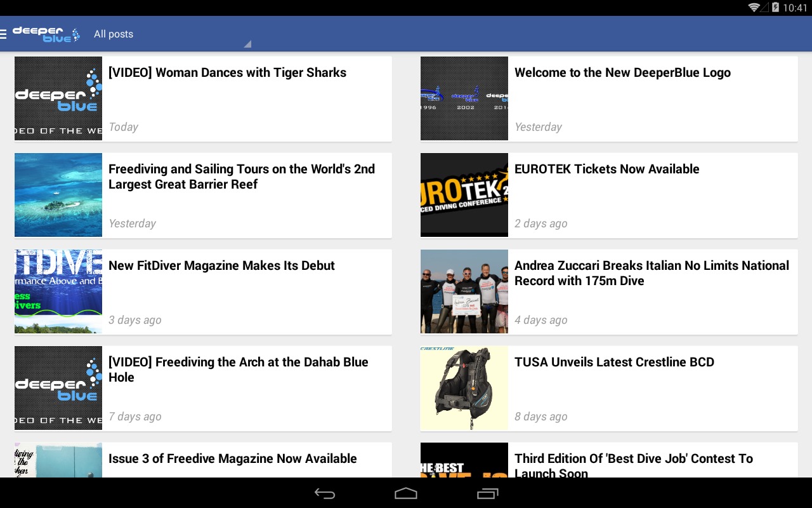
Task: Tap 'Yesterday' date on DeeperBlue Logo post
Action: click(538, 127)
